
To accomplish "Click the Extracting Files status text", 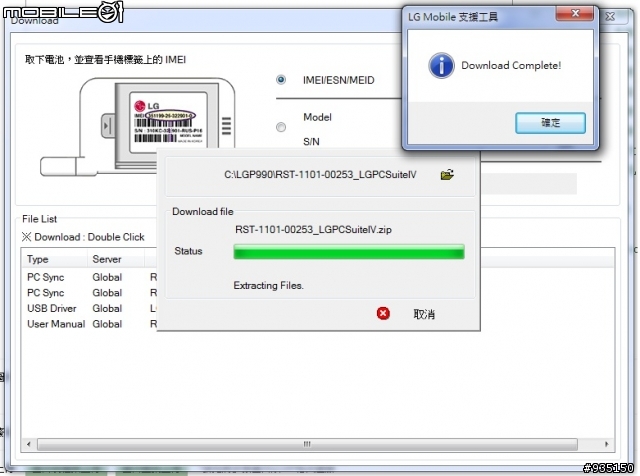I will coord(268,285).
